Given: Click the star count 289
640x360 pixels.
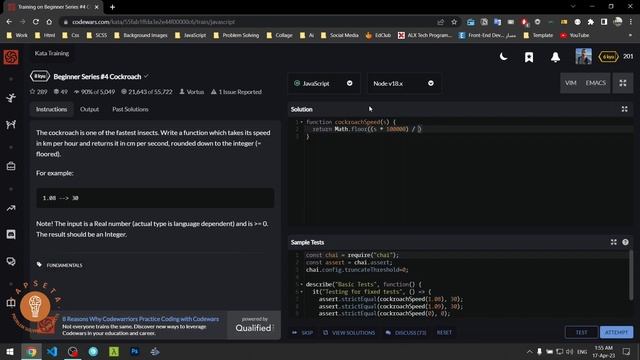Looking at the screenshot, I should [x=38, y=92].
